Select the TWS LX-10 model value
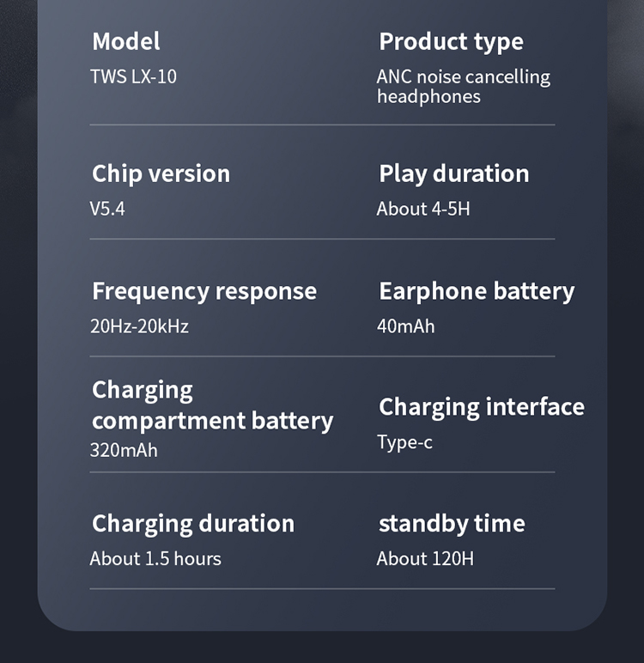The width and height of the screenshot is (644, 663). [x=134, y=76]
